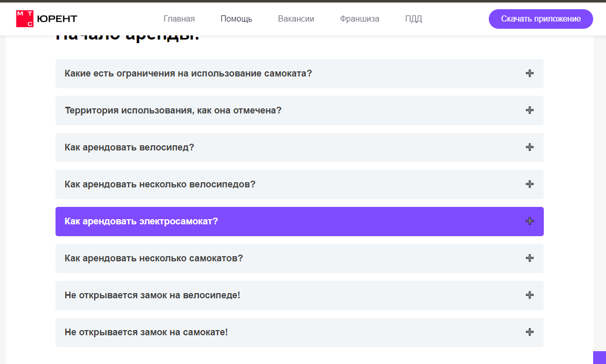Open the ПДД menu item
The width and height of the screenshot is (606, 364).
[x=414, y=19]
